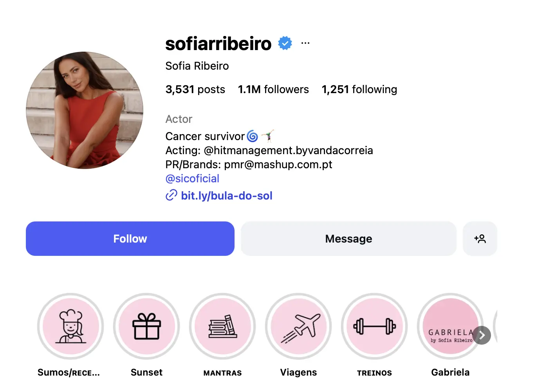538x392 pixels.
Task: View the Gabriela by Sofia Ribeiro highlight
Action: (450, 326)
